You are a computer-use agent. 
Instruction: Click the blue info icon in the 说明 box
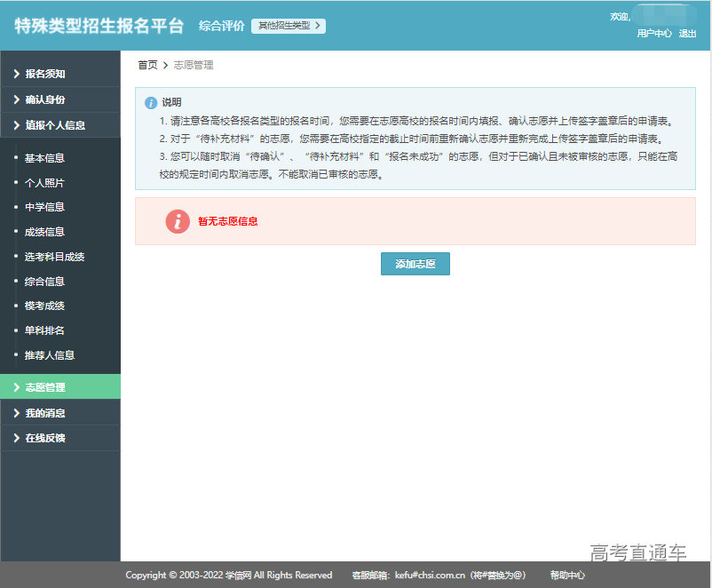[x=151, y=101]
